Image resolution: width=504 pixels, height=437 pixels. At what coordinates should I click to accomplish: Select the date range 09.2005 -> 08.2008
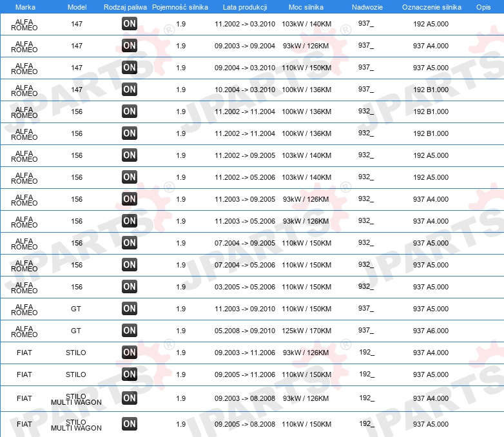click(245, 424)
